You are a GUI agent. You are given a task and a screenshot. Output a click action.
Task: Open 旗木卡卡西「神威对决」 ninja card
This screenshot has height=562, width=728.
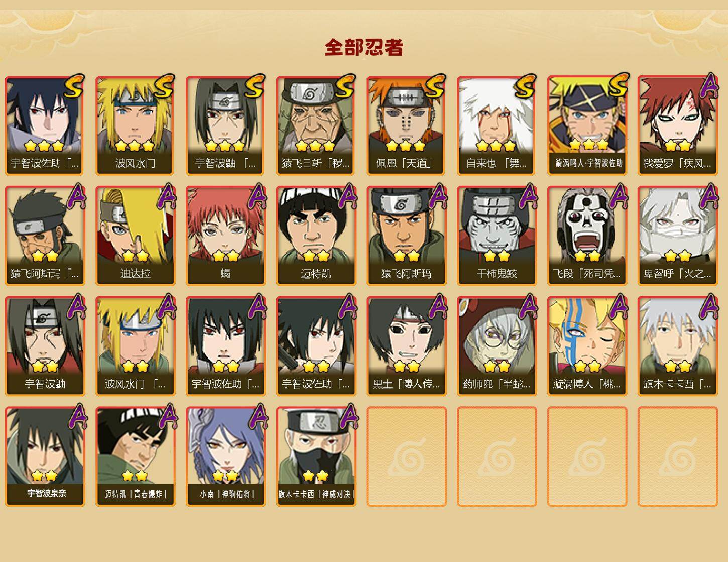click(x=316, y=457)
